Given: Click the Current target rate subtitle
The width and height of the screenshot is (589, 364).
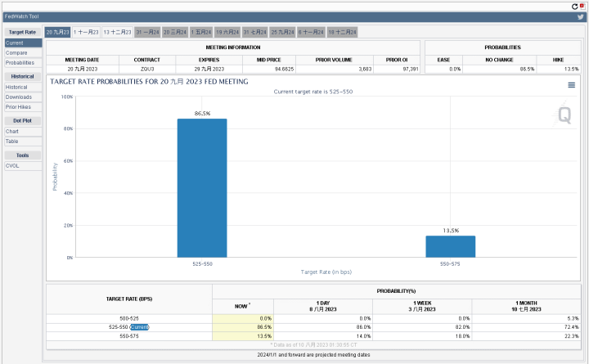Looking at the screenshot, I should coord(312,92).
